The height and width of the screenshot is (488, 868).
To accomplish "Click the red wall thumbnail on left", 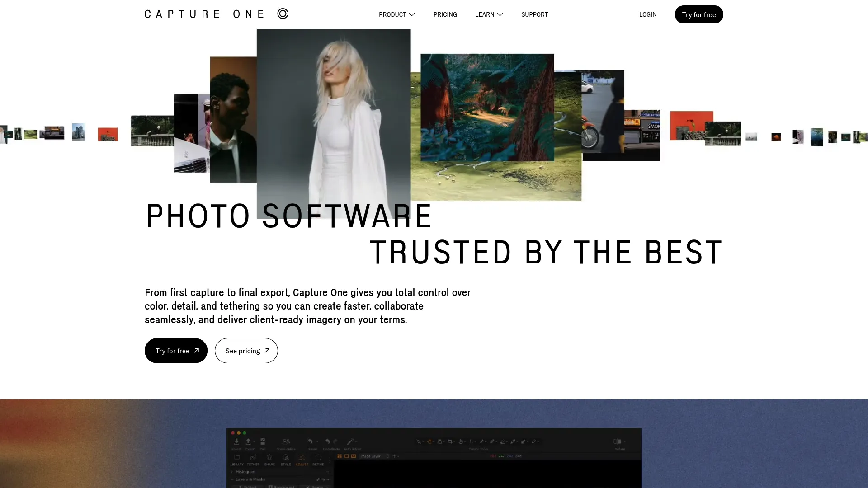I will (108, 134).
